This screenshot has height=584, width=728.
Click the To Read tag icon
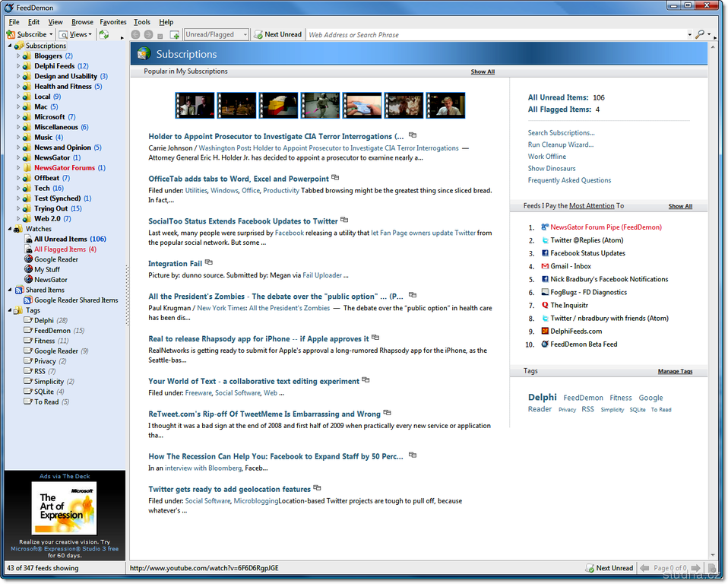tap(28, 401)
